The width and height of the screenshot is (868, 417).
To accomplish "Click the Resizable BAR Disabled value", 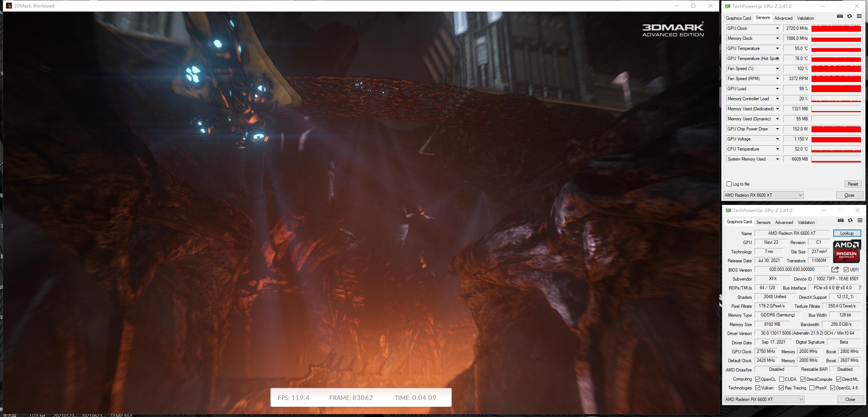I will click(x=845, y=369).
